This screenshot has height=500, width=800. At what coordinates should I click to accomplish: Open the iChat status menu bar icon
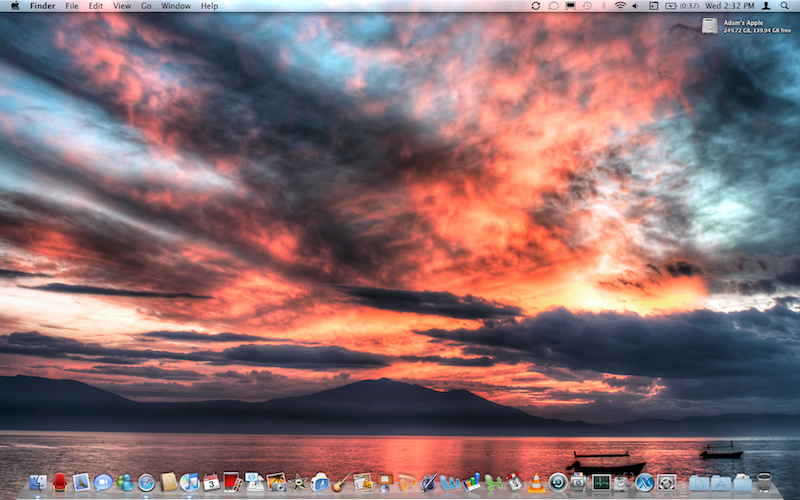click(x=553, y=6)
